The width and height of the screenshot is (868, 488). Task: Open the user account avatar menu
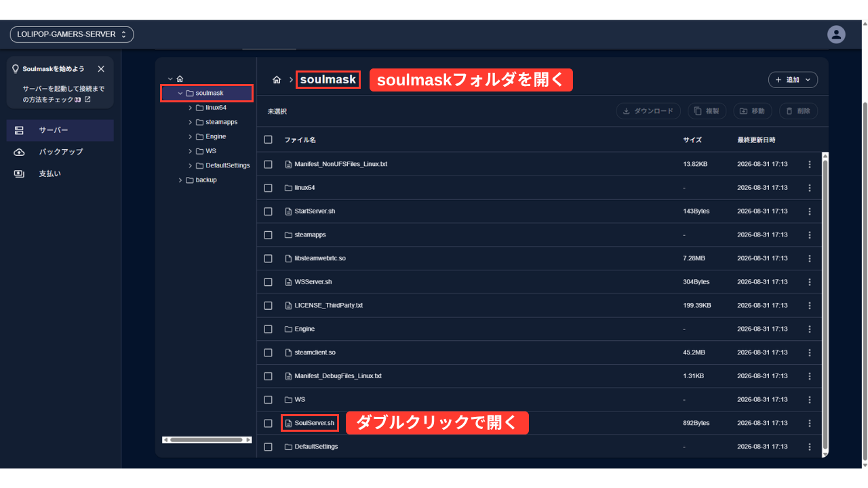(837, 34)
